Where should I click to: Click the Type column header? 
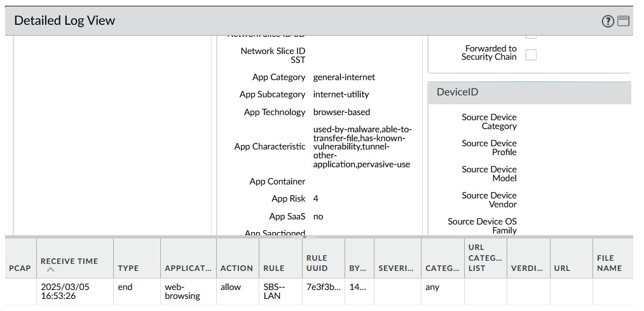pyautogui.click(x=128, y=268)
